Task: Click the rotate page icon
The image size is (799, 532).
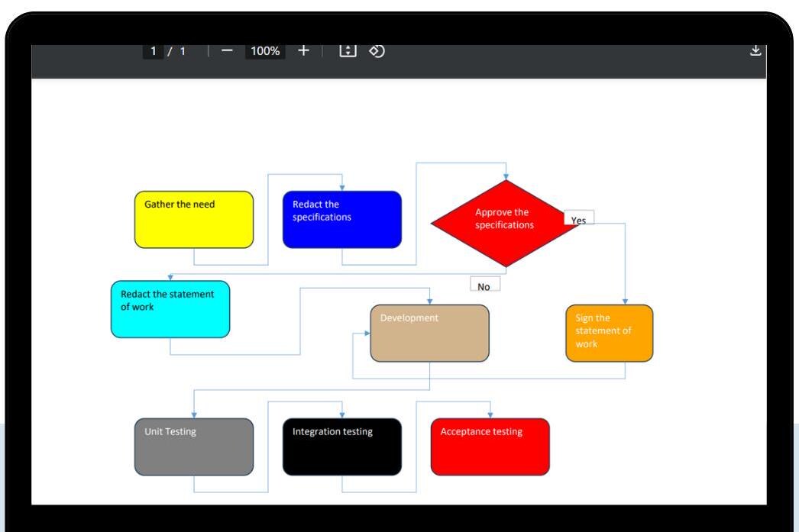Action: click(x=377, y=50)
